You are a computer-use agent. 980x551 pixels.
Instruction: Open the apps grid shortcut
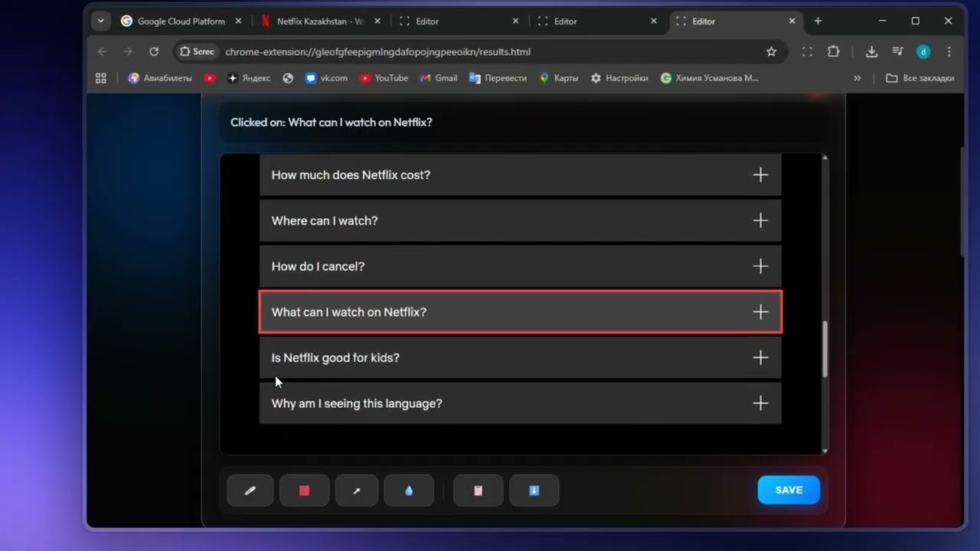[x=100, y=78]
